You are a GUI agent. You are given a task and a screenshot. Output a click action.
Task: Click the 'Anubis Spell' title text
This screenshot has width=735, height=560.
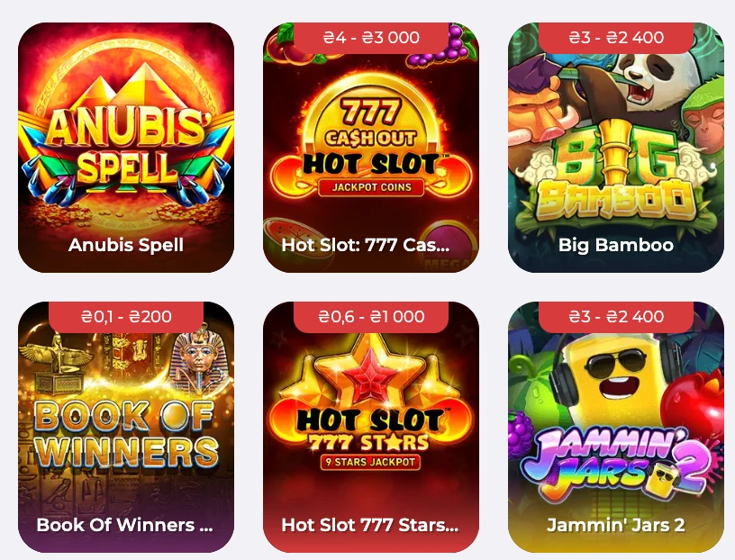tap(126, 245)
